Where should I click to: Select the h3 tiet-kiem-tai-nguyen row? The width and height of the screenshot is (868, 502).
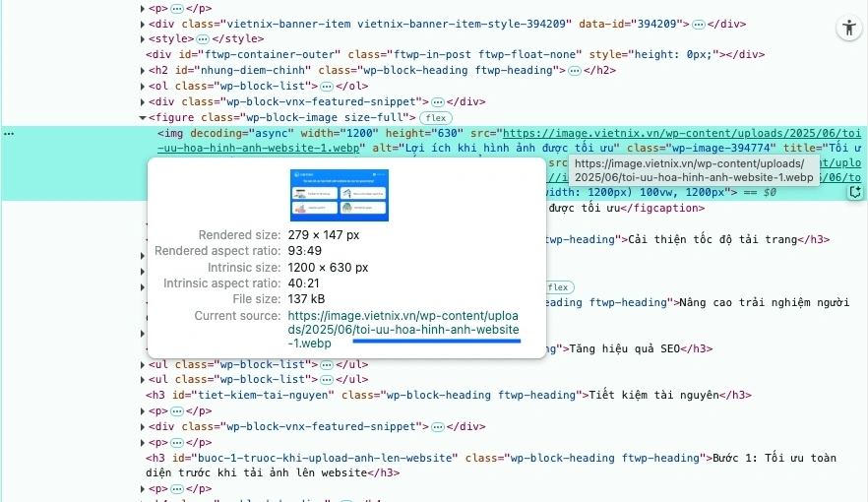[x=449, y=395]
